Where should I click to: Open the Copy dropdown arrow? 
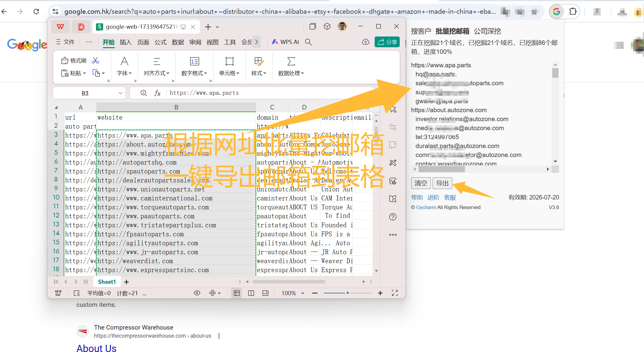[x=103, y=73]
